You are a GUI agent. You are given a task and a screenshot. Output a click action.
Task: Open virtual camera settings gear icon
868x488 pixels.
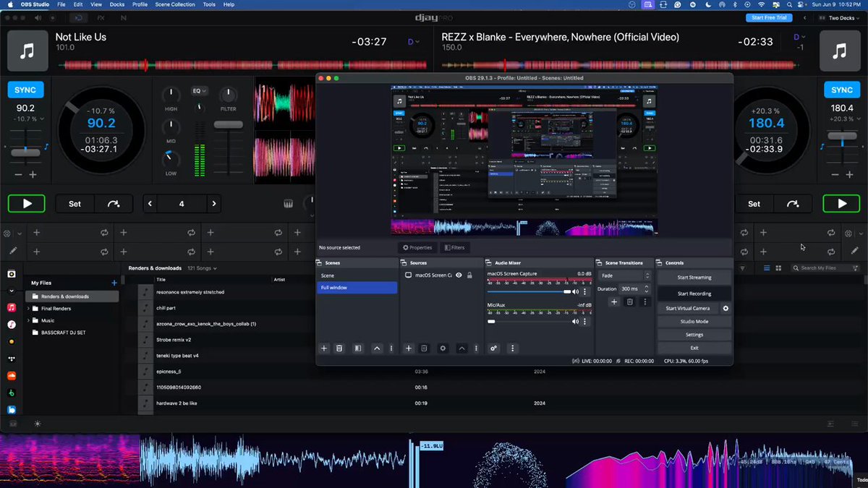(x=726, y=308)
